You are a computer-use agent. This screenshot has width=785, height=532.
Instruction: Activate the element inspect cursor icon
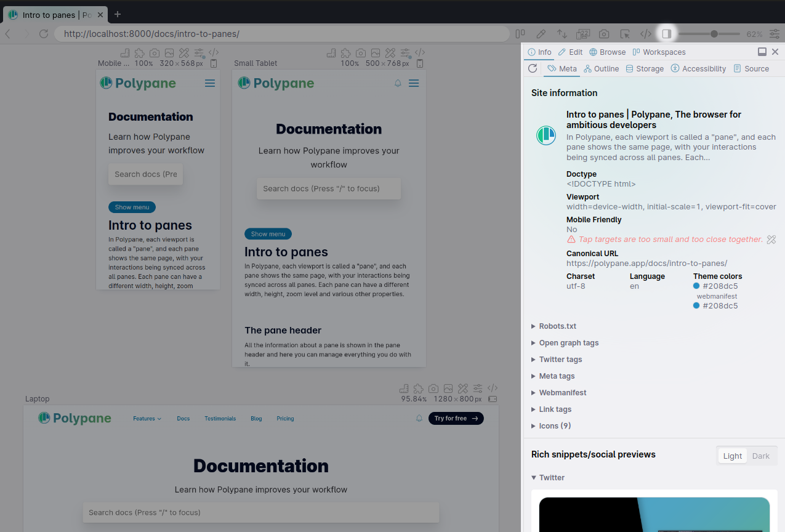pyautogui.click(x=625, y=34)
